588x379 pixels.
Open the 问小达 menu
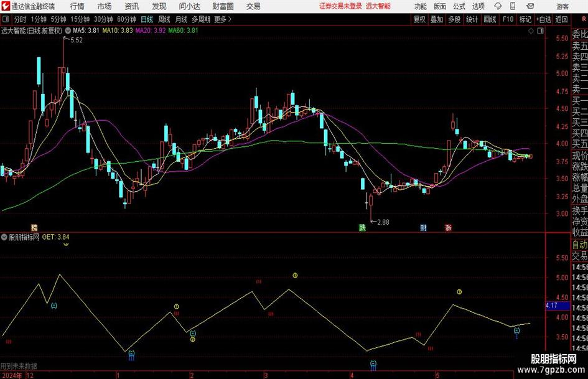pos(190,6)
